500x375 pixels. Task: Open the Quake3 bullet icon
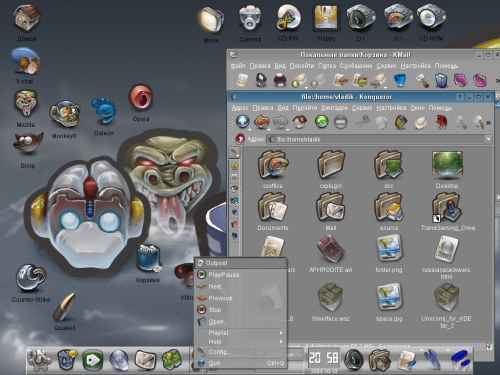[x=65, y=307]
